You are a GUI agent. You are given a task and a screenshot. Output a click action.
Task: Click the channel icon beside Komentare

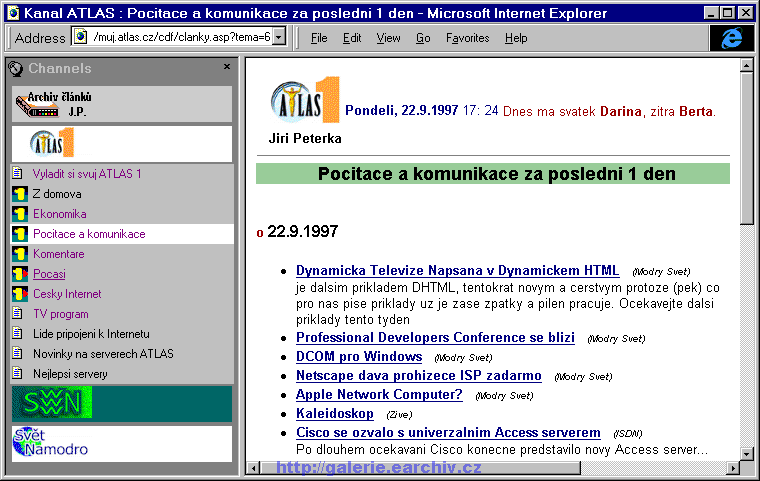pos(19,254)
